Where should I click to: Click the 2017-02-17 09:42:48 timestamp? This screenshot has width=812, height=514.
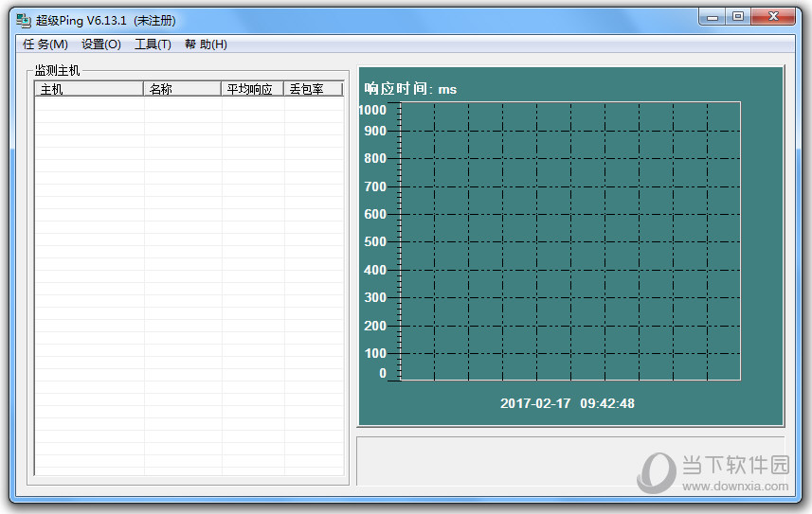[x=567, y=403]
